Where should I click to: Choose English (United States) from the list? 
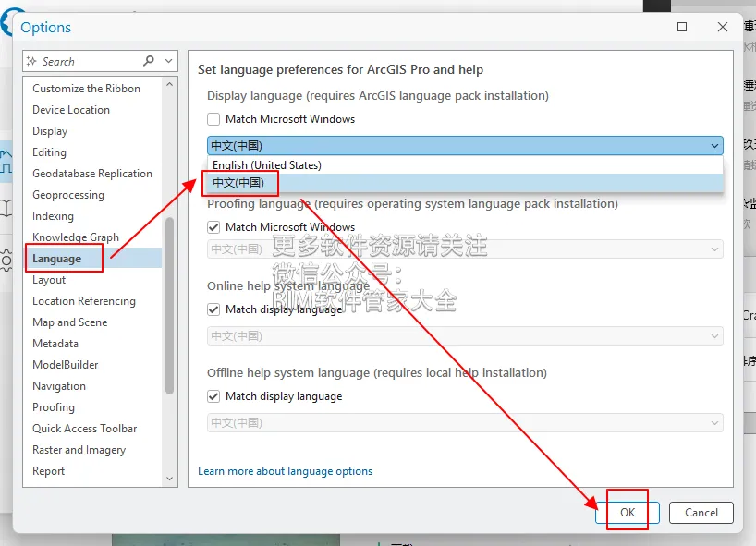click(x=465, y=164)
